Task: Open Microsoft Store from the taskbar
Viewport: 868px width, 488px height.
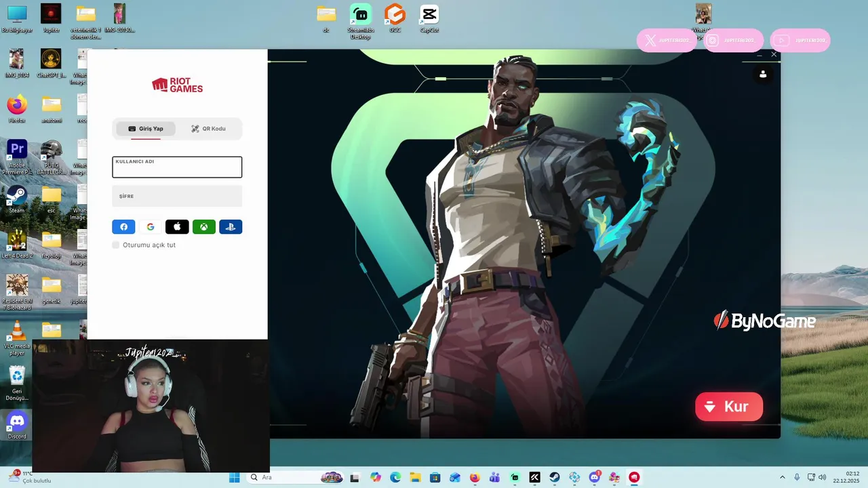Action: (435, 477)
